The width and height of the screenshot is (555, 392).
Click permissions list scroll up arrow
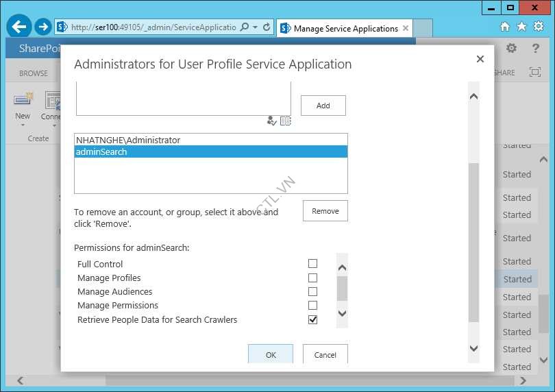pos(342,268)
